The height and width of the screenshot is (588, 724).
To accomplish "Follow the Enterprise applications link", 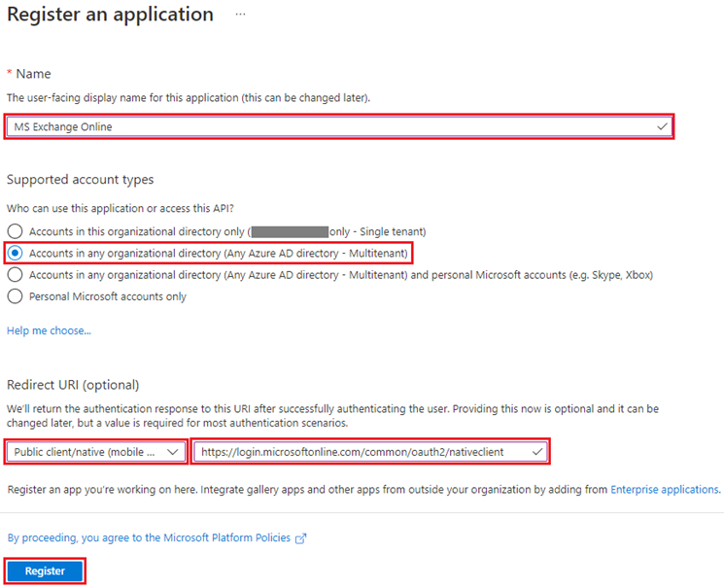I will (664, 489).
